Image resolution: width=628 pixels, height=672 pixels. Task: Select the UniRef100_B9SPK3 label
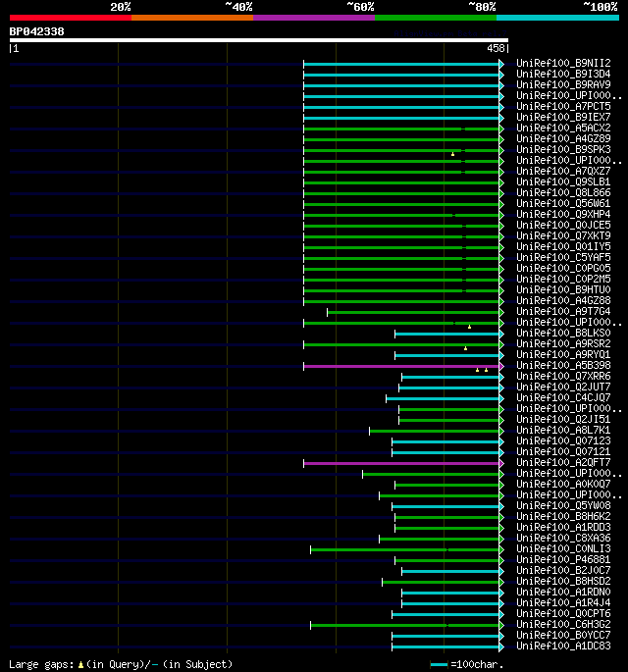(x=563, y=149)
